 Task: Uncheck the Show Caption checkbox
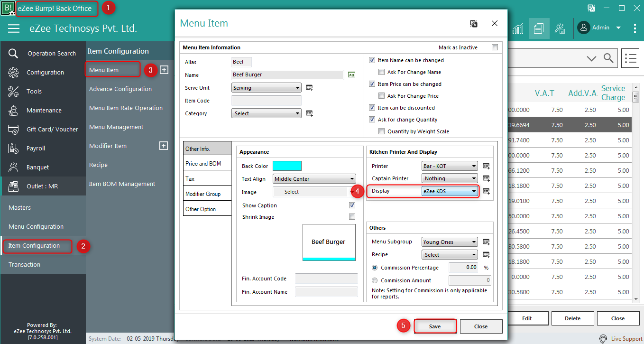point(352,205)
